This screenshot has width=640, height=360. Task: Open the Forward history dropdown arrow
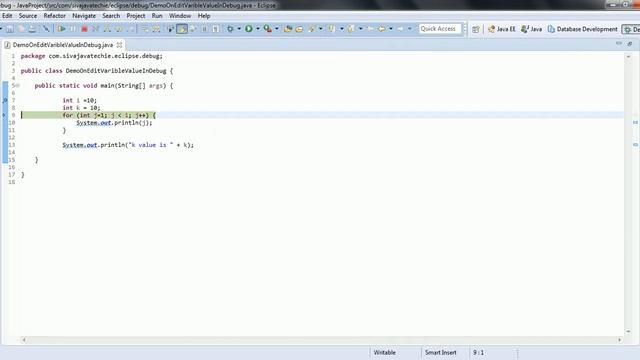pos(409,29)
